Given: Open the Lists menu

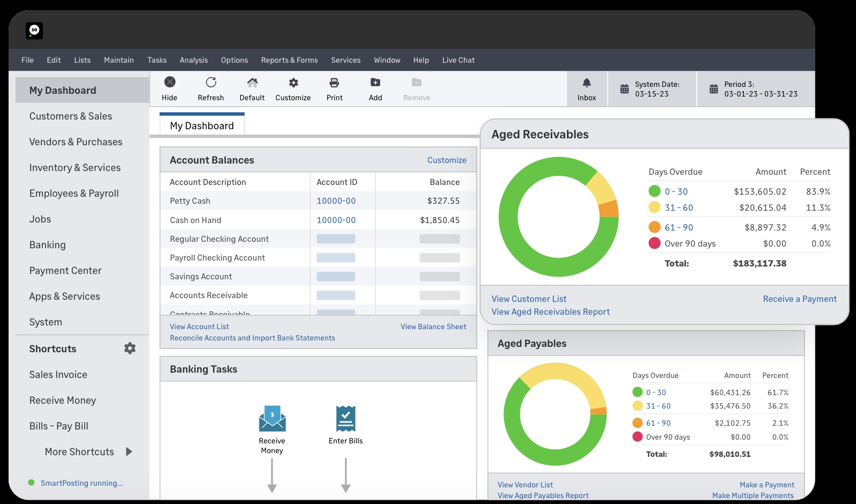Looking at the screenshot, I should coord(82,60).
